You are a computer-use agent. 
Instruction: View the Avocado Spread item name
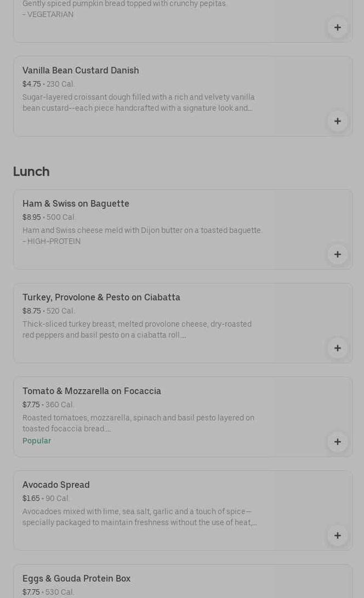click(56, 485)
